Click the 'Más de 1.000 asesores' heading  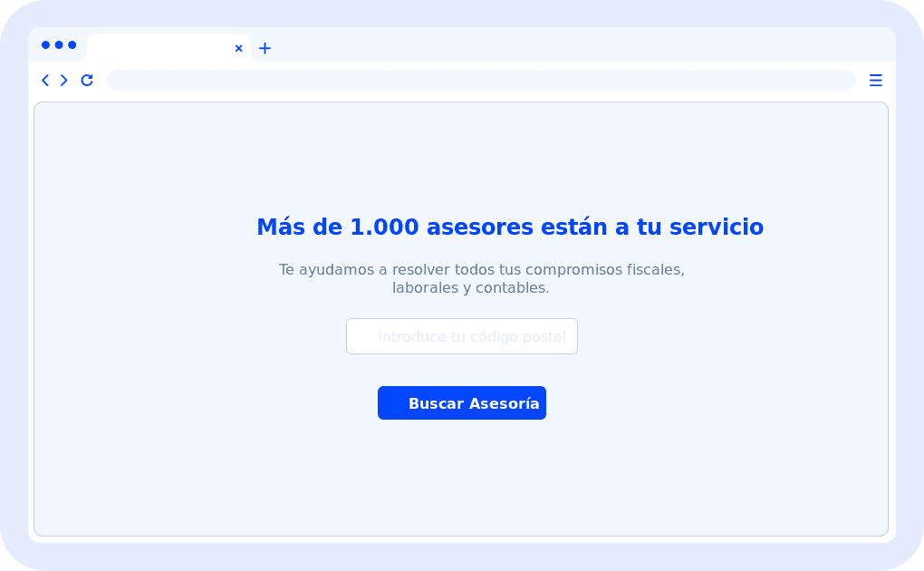pos(509,227)
